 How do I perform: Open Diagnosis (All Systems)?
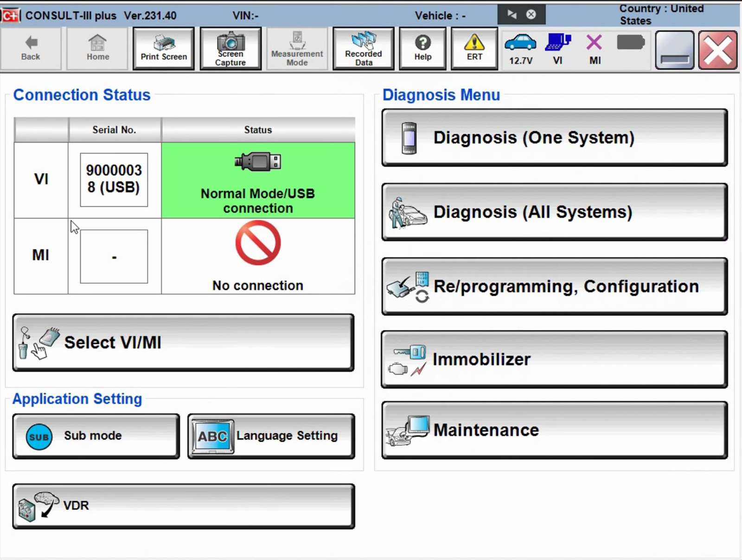555,212
